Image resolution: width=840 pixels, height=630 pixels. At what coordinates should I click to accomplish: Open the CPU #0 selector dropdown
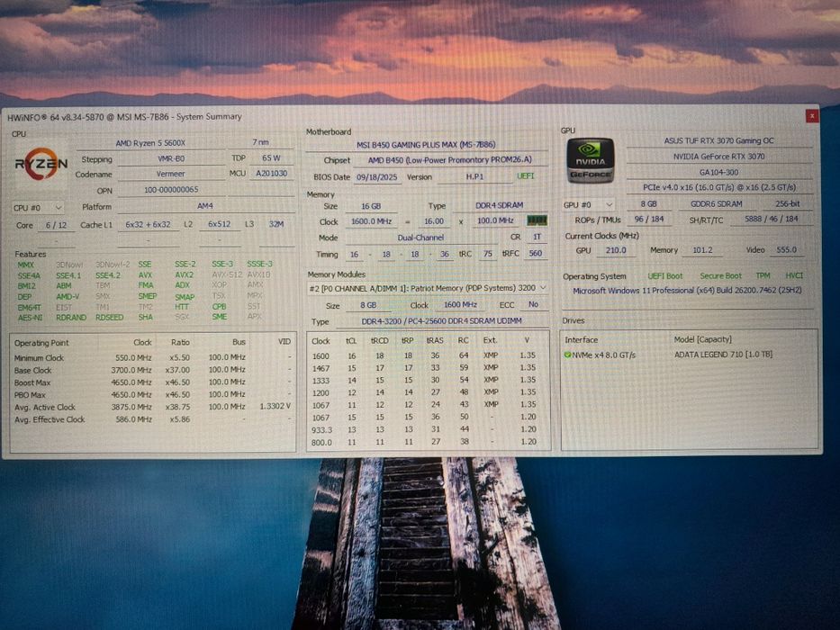(x=38, y=207)
